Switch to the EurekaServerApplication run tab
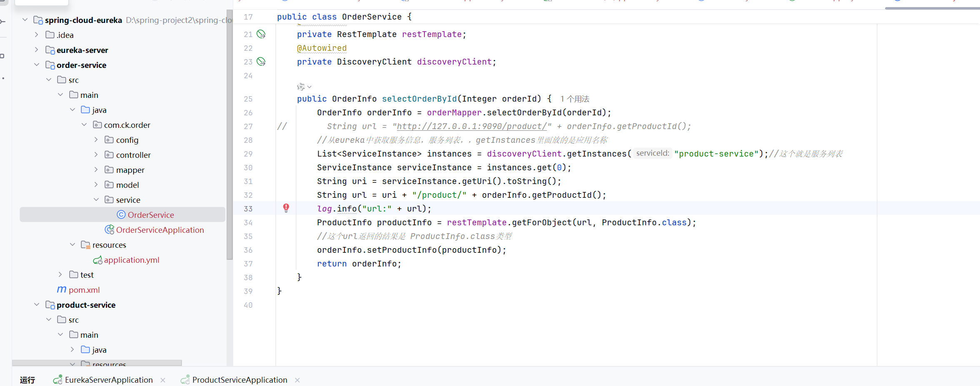This screenshot has width=980, height=386. 109,380
